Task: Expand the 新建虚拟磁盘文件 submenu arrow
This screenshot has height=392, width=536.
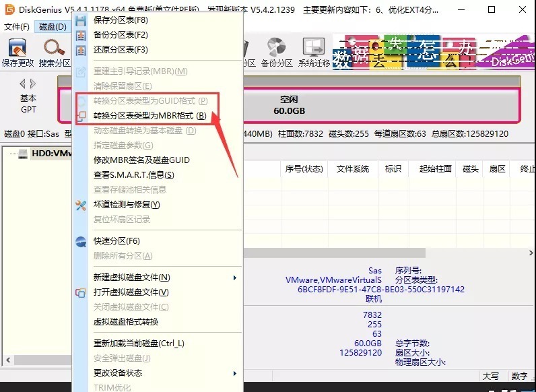Action: pyautogui.click(x=234, y=277)
